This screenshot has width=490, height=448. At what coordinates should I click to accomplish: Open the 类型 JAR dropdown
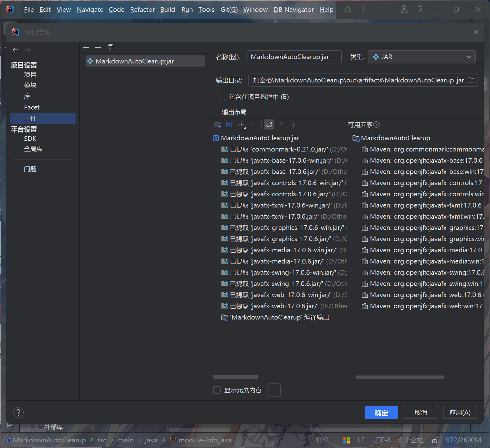(422, 57)
